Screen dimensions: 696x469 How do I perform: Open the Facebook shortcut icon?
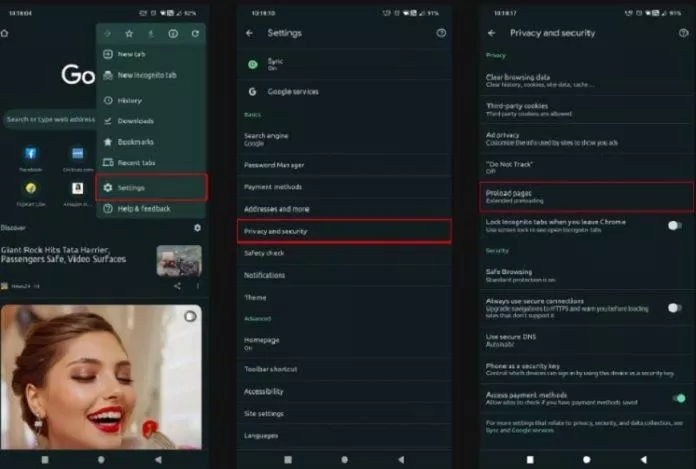(x=31, y=154)
